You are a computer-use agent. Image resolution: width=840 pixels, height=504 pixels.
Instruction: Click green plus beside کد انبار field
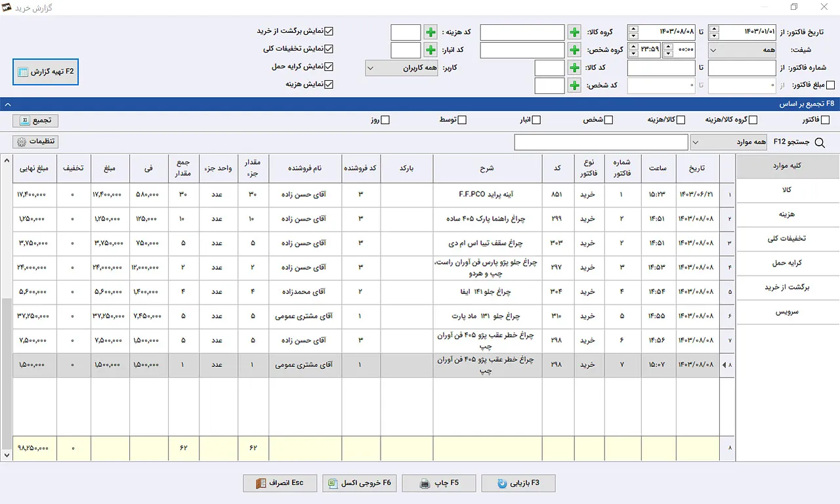tap(430, 50)
